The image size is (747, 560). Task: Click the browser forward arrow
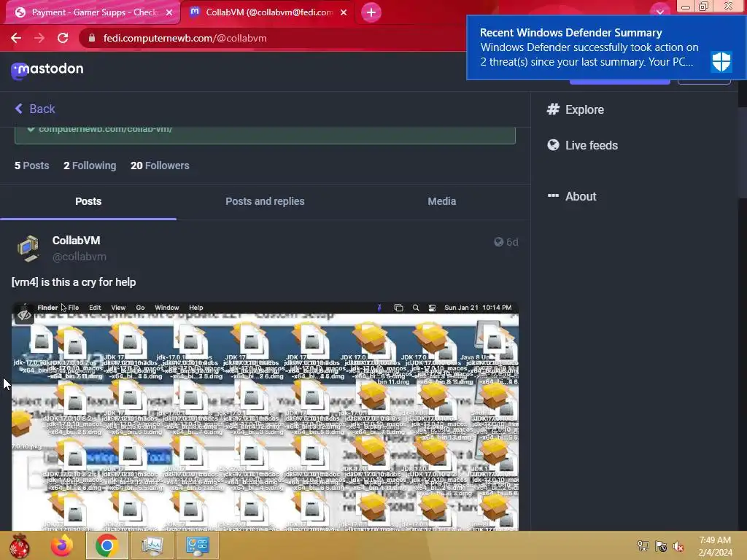tap(39, 38)
